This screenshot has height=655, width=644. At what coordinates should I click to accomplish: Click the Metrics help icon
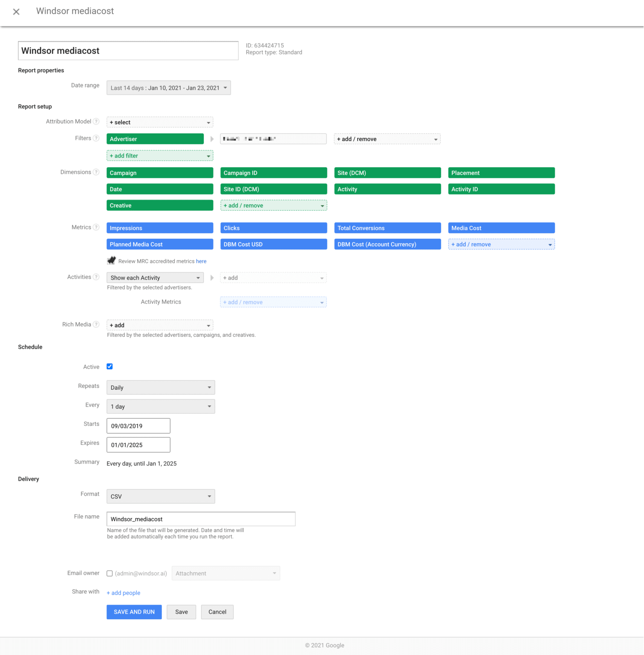pyautogui.click(x=95, y=227)
